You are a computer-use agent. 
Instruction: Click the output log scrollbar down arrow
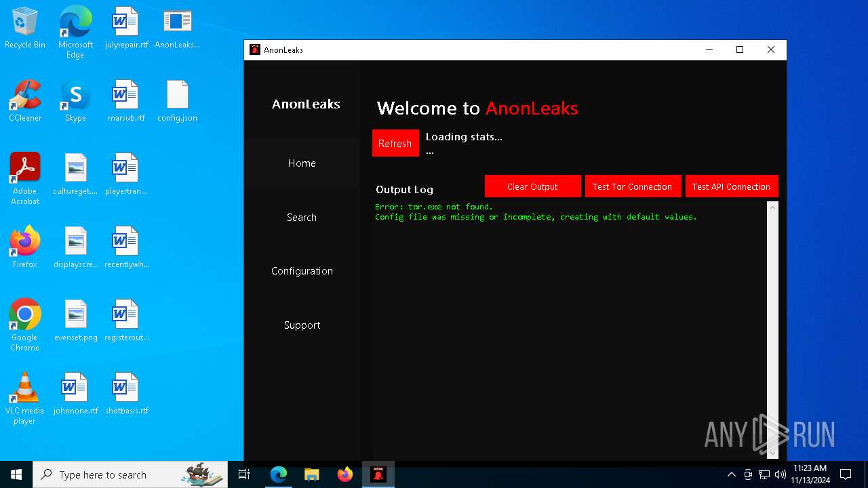pyautogui.click(x=772, y=452)
